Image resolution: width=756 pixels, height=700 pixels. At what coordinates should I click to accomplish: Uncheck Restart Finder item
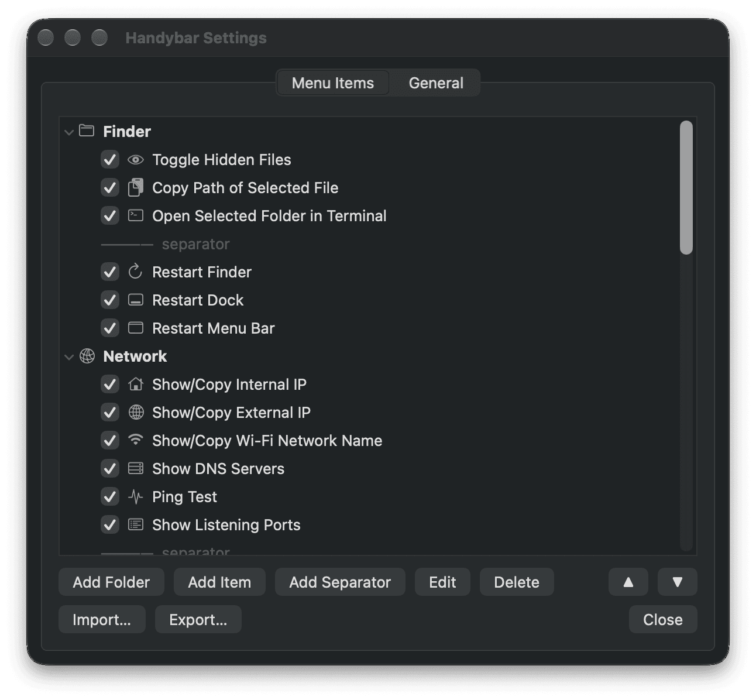110,272
